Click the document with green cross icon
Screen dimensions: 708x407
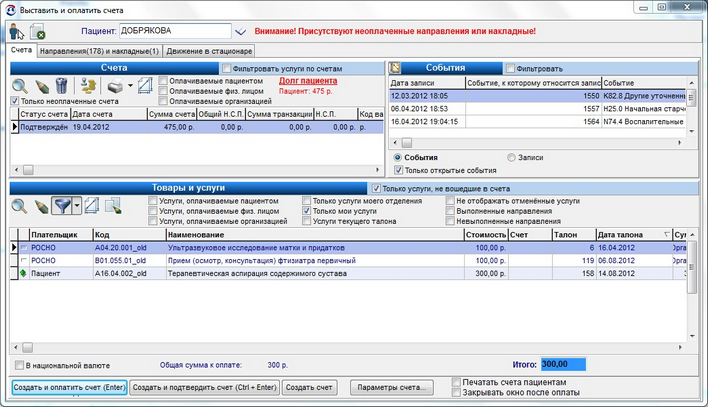[37, 32]
